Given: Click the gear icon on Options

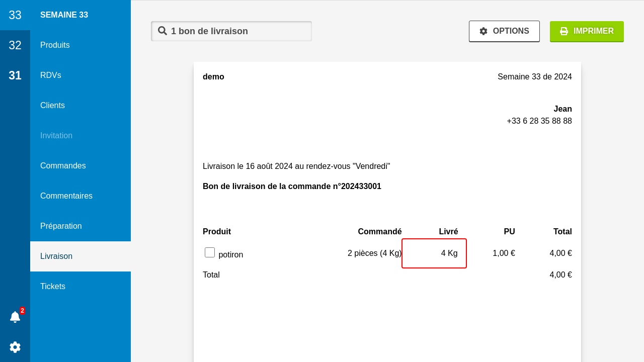Looking at the screenshot, I should click(x=484, y=31).
